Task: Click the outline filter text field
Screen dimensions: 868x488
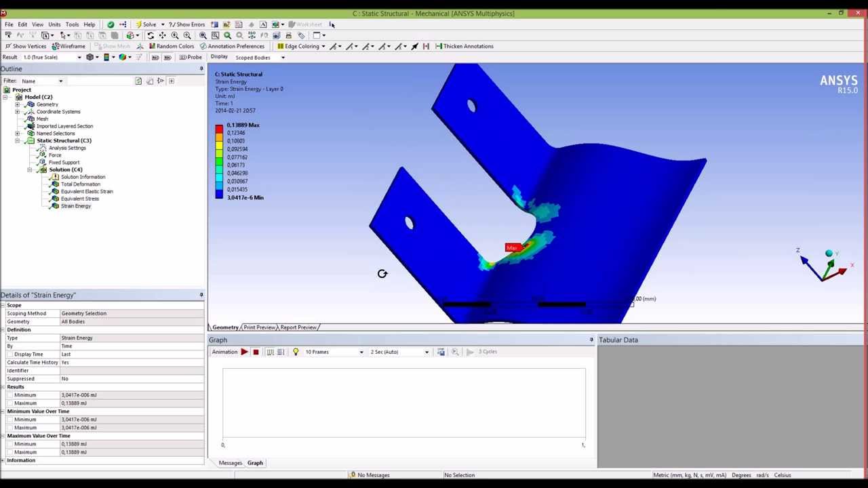Action: pos(100,81)
